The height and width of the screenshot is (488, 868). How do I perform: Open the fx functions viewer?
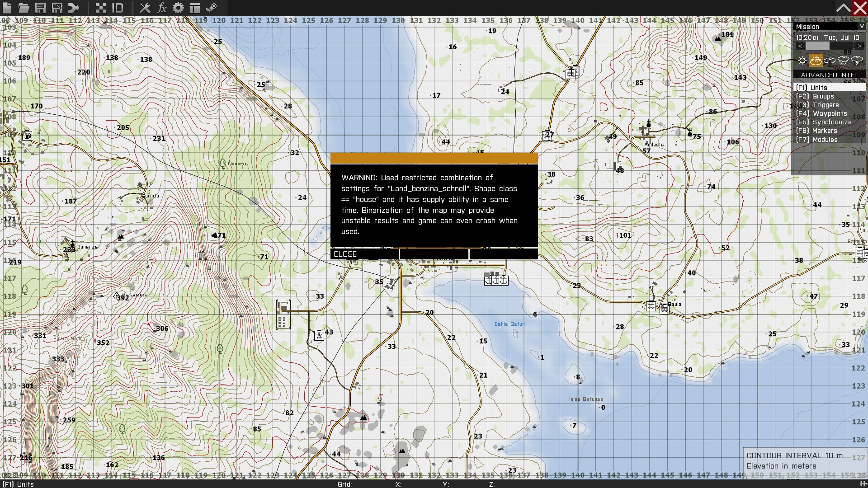coord(161,8)
